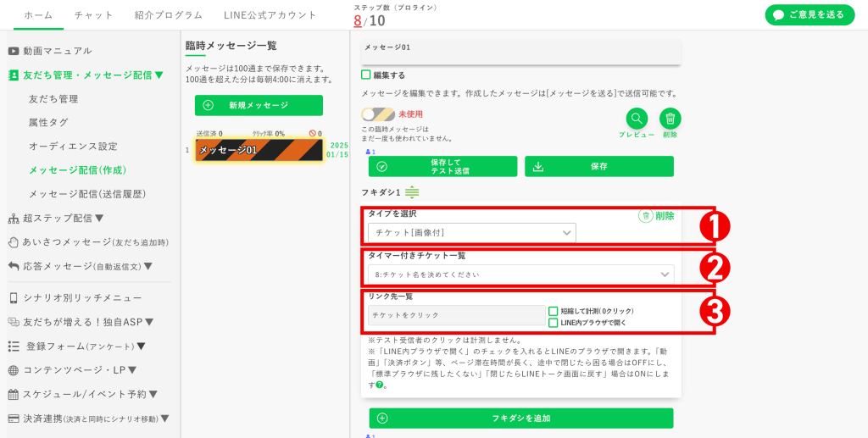Expand スケジュール/イベント予約 menu
The image size is (868, 438).
[153, 394]
